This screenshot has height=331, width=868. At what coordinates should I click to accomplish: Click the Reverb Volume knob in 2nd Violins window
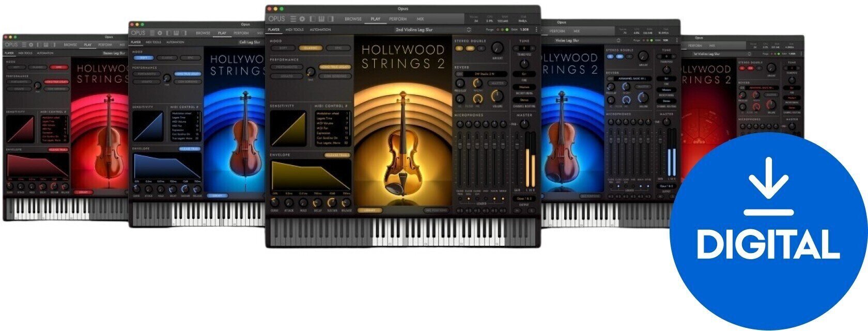click(x=497, y=96)
